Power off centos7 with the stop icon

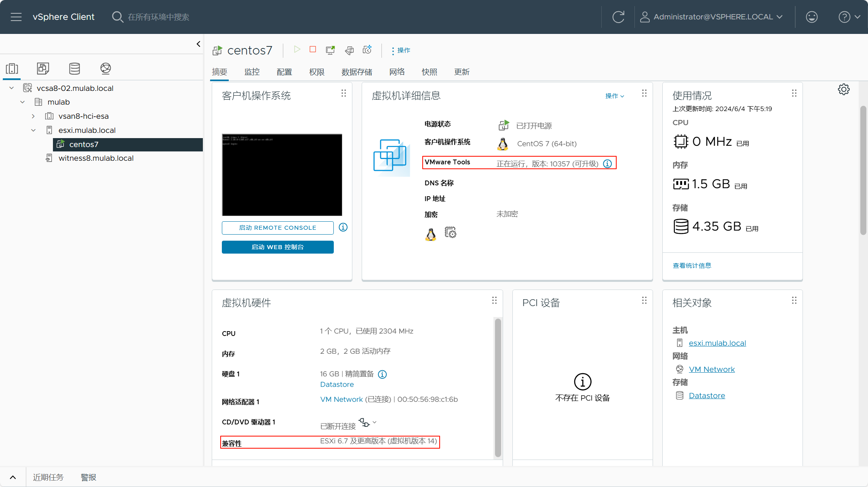pyautogui.click(x=313, y=49)
